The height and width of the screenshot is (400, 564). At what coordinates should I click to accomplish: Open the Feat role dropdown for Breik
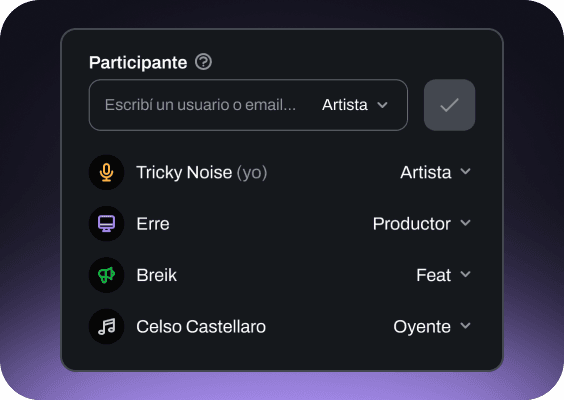[x=444, y=275]
